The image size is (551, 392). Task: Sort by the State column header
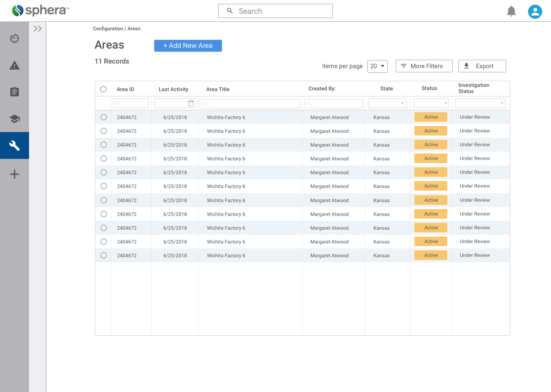(x=386, y=88)
